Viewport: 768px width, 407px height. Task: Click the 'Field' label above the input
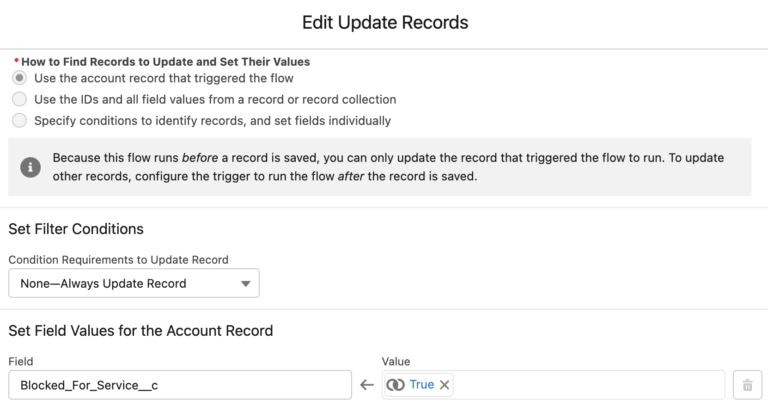click(21, 361)
